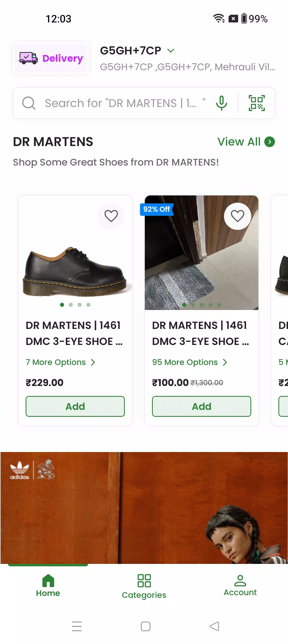
Task: Open the Categories grid icon
Action: (x=144, y=580)
